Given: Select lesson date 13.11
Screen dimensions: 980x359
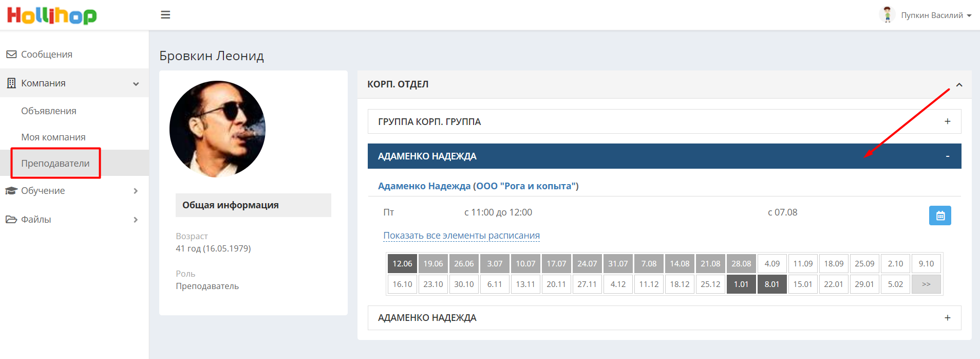Looking at the screenshot, I should 525,284.
